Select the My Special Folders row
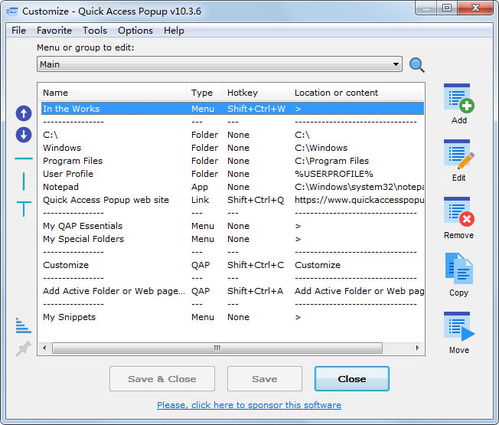Image resolution: width=499 pixels, height=425 pixels. (232, 239)
